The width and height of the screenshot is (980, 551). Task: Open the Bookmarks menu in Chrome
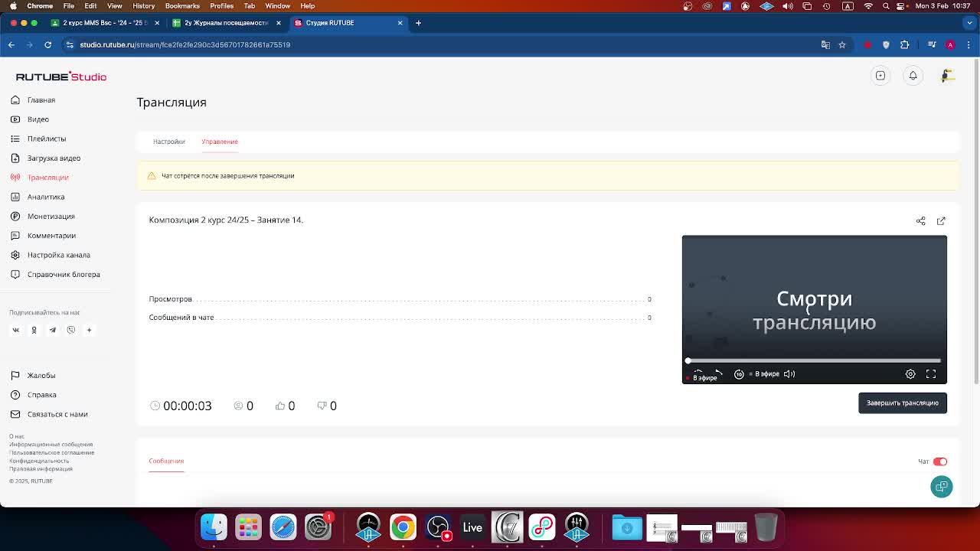pos(182,6)
